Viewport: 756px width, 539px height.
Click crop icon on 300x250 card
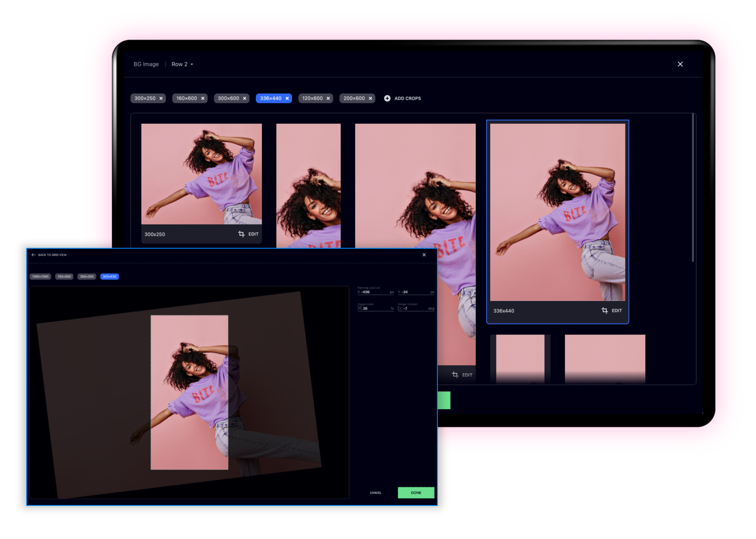[x=241, y=234]
